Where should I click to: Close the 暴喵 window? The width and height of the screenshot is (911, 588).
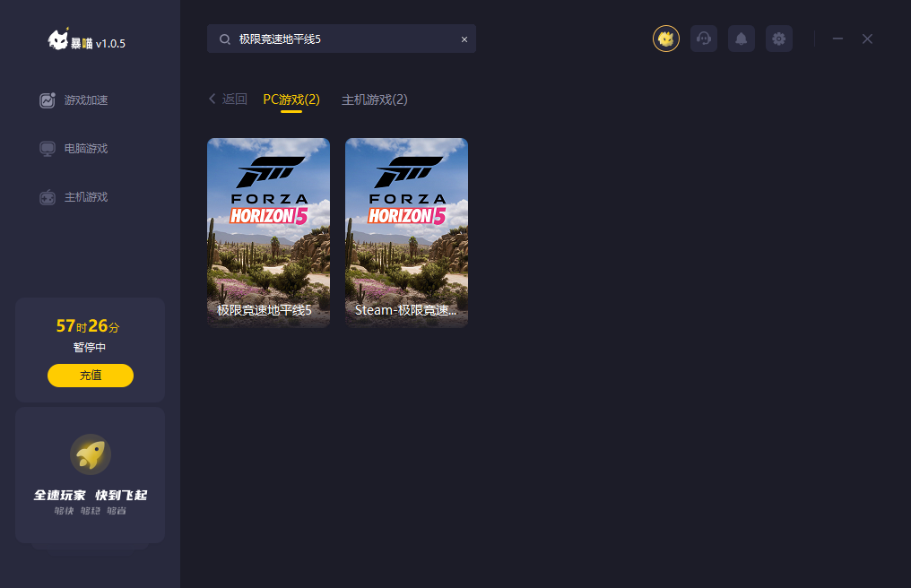point(867,39)
